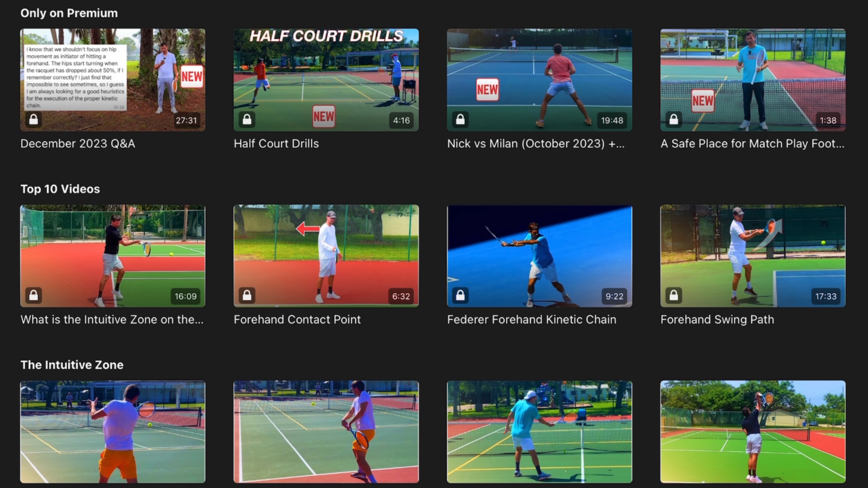Click lock icon on Forehand Swing Path video

[x=673, y=296]
